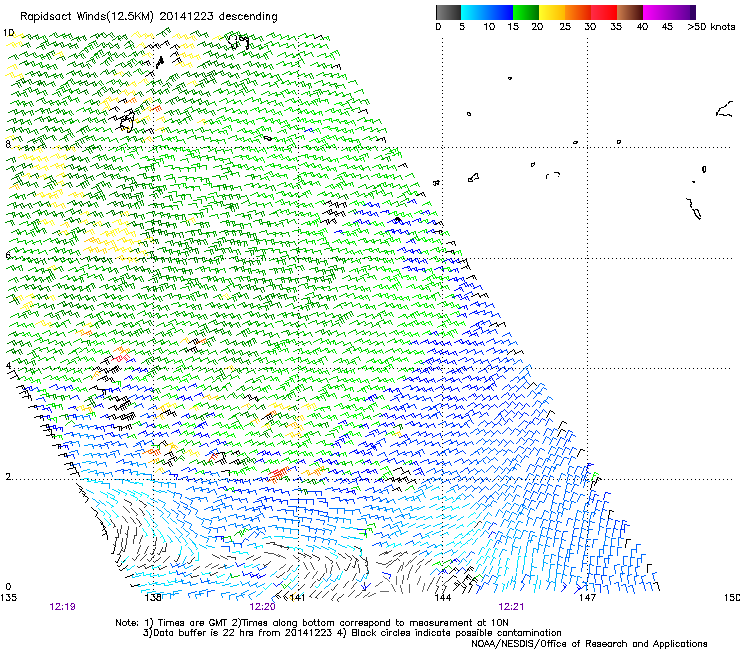Click latitude axis label '4'
The width and height of the screenshot is (740, 650).
pos(8,366)
